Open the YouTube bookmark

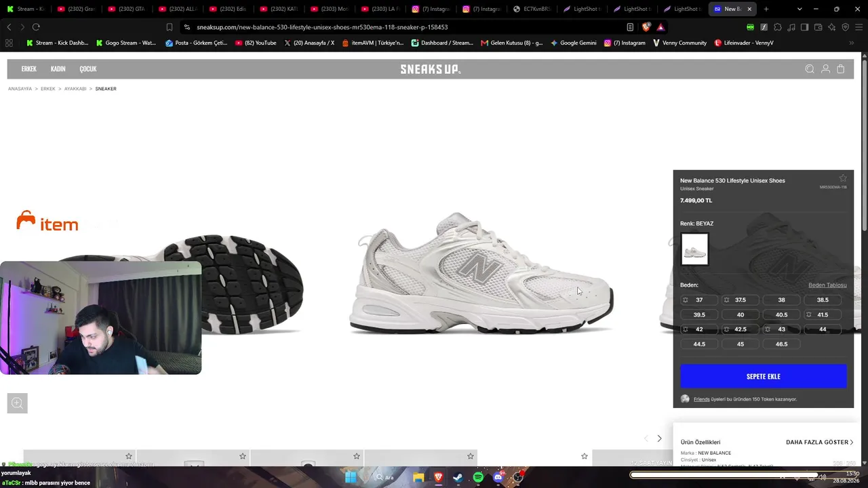point(256,43)
